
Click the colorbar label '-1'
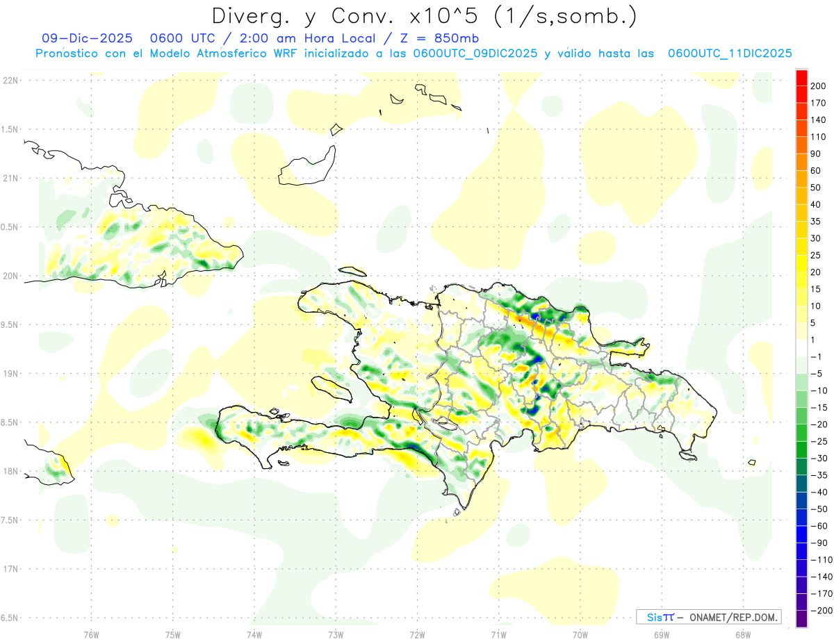click(816, 357)
